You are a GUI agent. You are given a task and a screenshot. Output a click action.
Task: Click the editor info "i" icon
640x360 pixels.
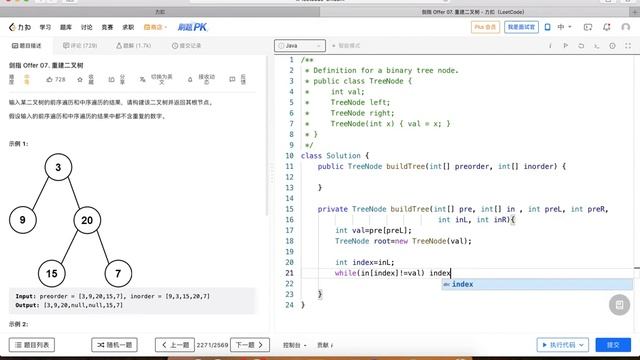tap(550, 46)
